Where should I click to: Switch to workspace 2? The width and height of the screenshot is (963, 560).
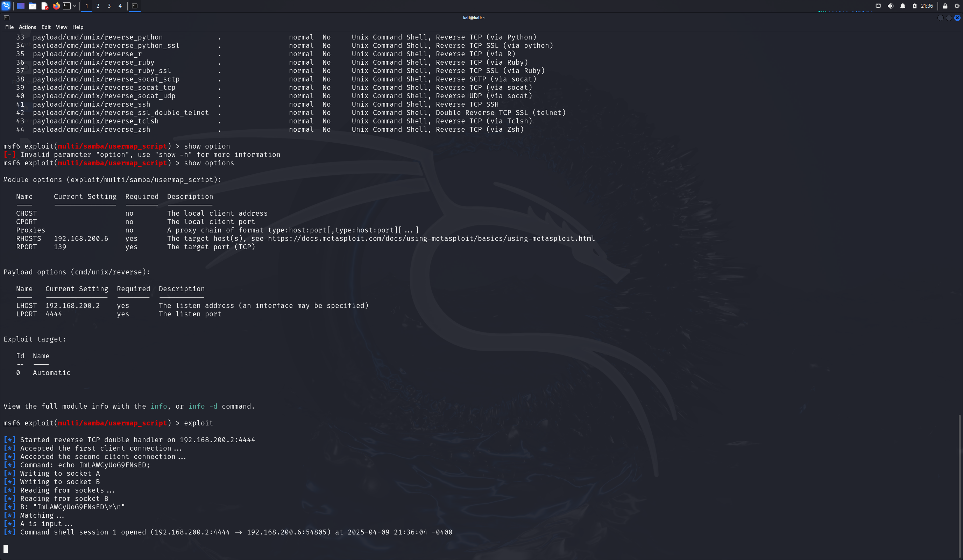point(98,6)
